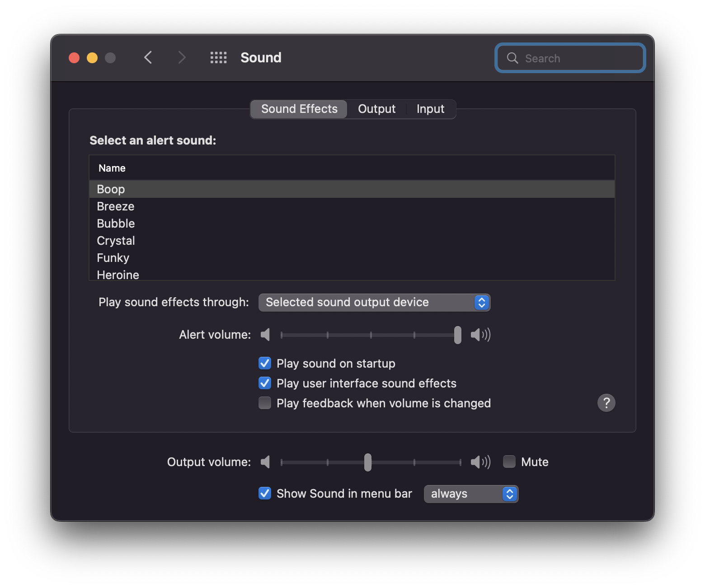705x588 pixels.
Task: Switch to the Output tab
Action: (x=376, y=109)
